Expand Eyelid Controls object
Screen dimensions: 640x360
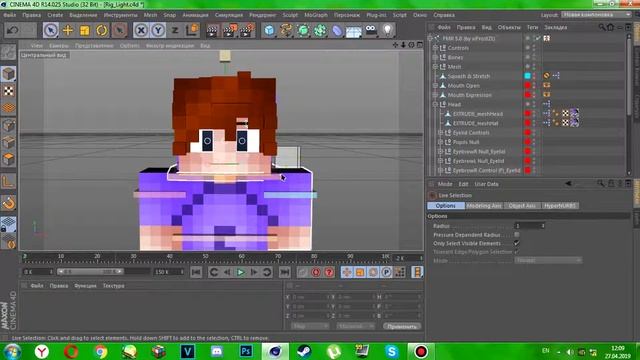440,133
